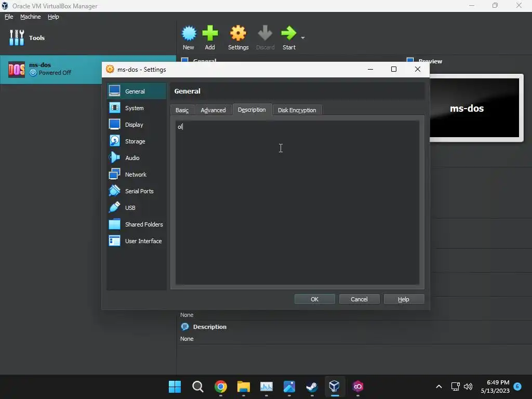
Task: Open the System category icon
Action: coord(114,108)
